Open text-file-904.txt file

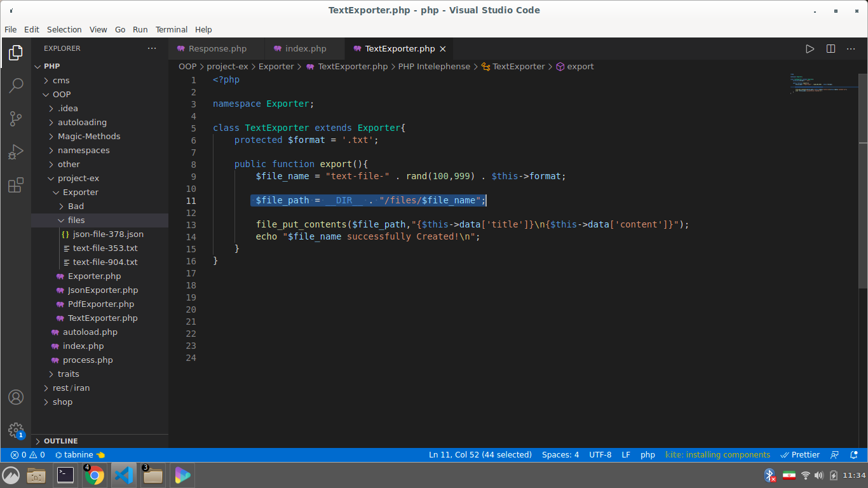pyautogui.click(x=100, y=262)
